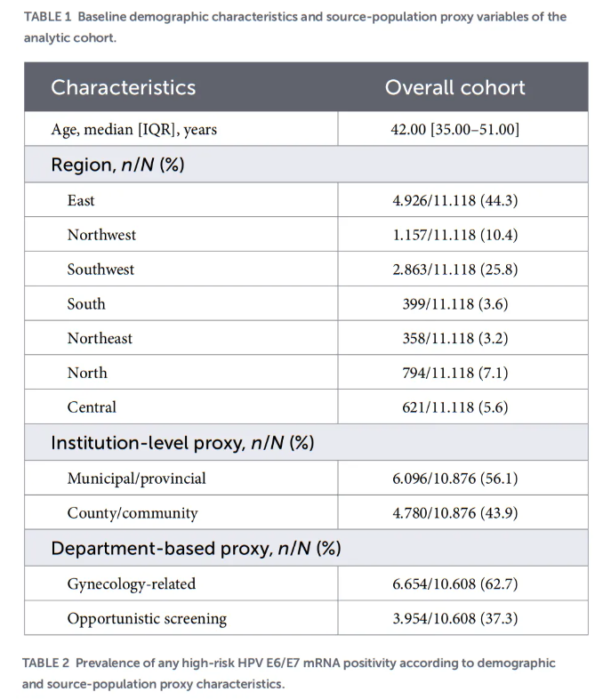Click the East region row label
595x700 pixels.
[x=81, y=200]
